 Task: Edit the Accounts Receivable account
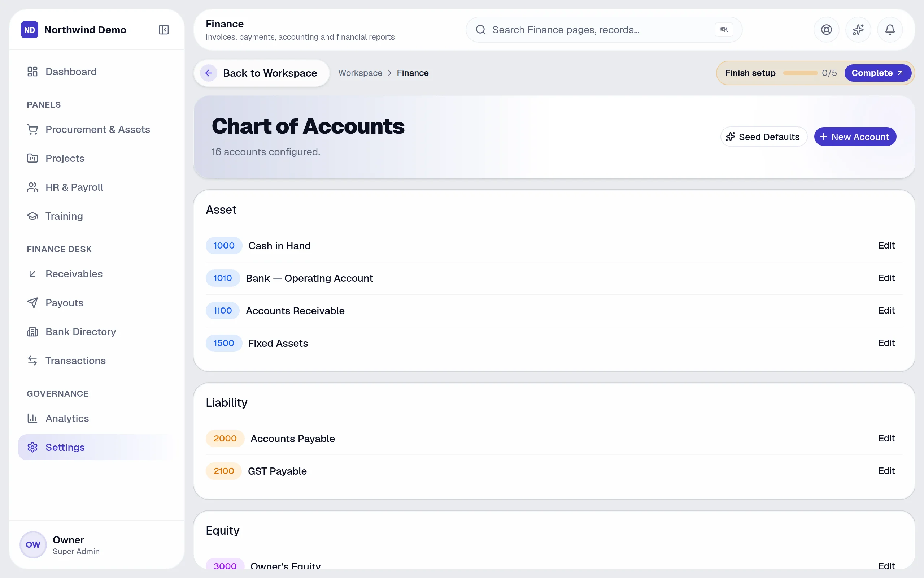click(x=886, y=310)
